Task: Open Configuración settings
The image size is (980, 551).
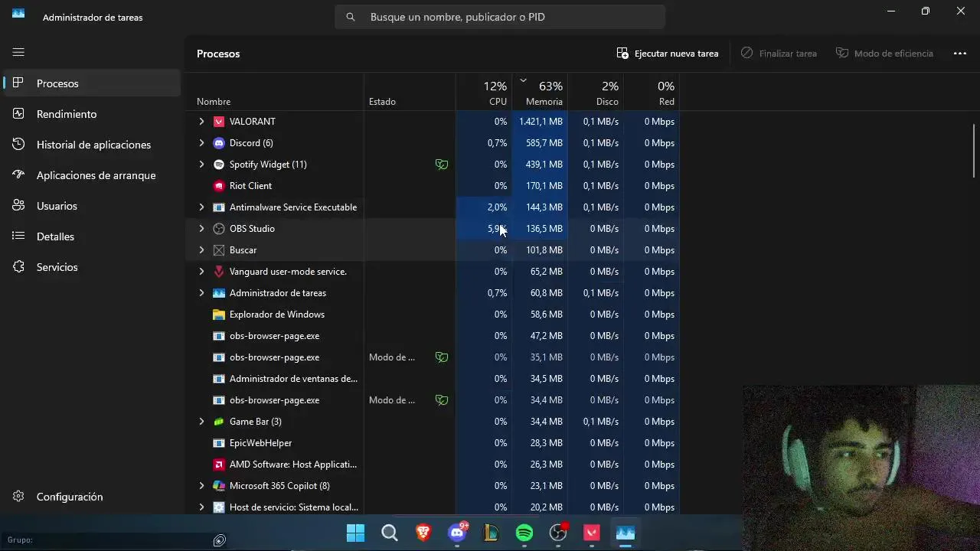Action: tap(92, 497)
